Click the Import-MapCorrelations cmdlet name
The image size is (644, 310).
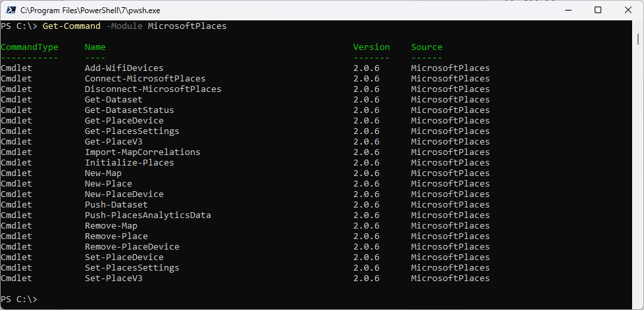click(x=143, y=152)
